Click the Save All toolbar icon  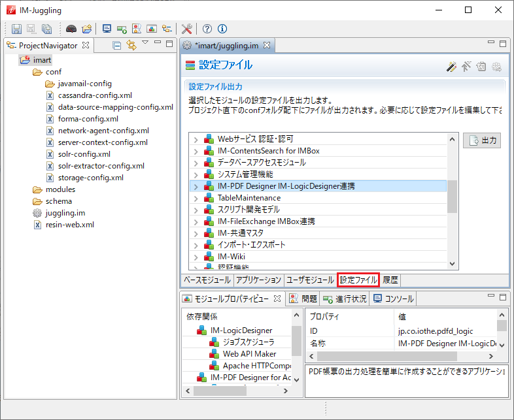click(x=47, y=29)
